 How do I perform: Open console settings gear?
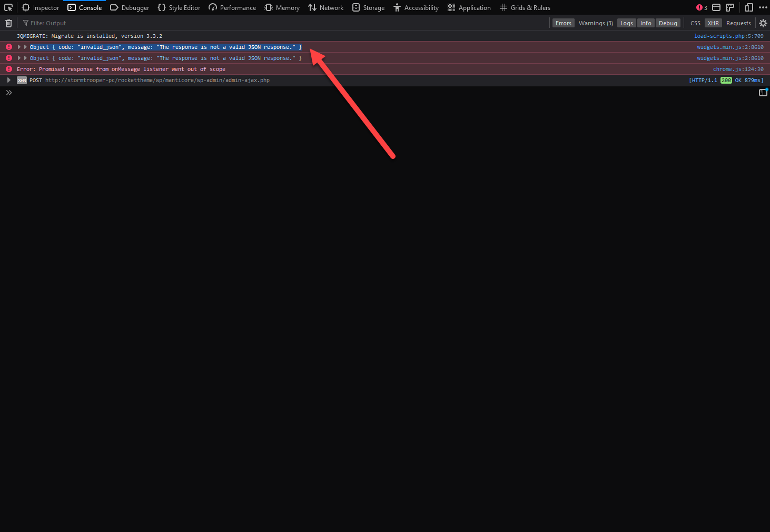tap(763, 23)
